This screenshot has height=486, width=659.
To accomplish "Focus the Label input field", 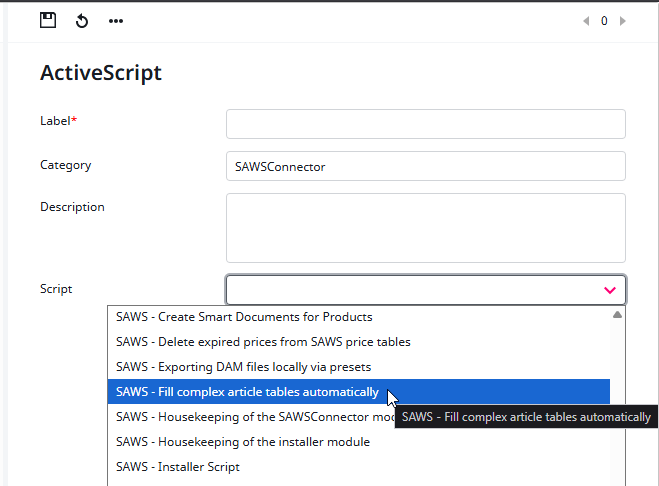I will 425,124.
